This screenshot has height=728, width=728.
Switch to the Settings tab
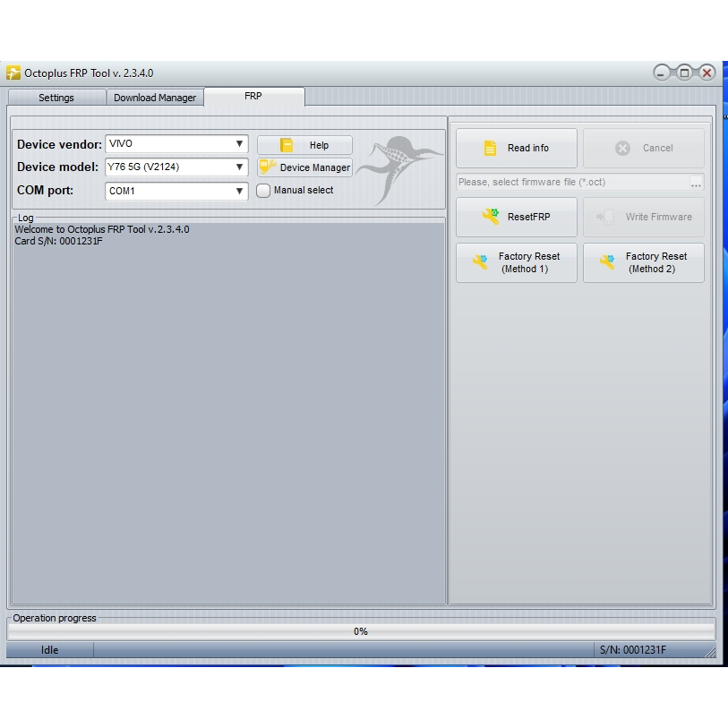[56, 98]
